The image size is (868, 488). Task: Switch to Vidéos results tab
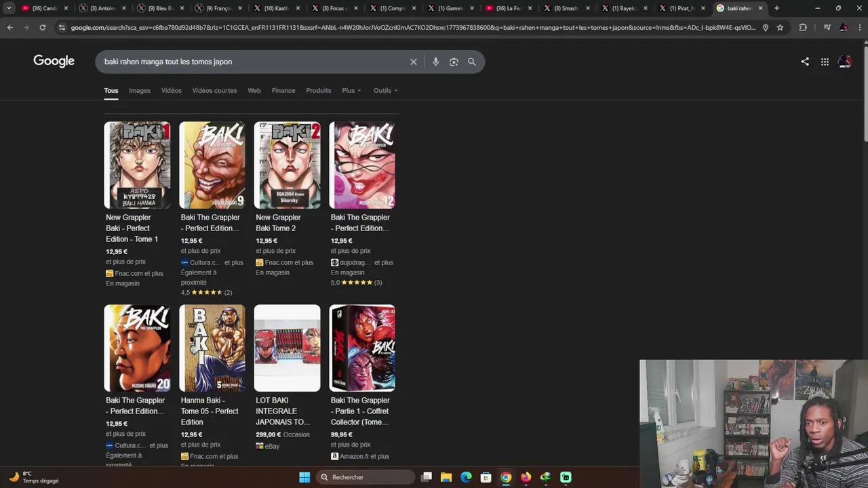tap(172, 90)
